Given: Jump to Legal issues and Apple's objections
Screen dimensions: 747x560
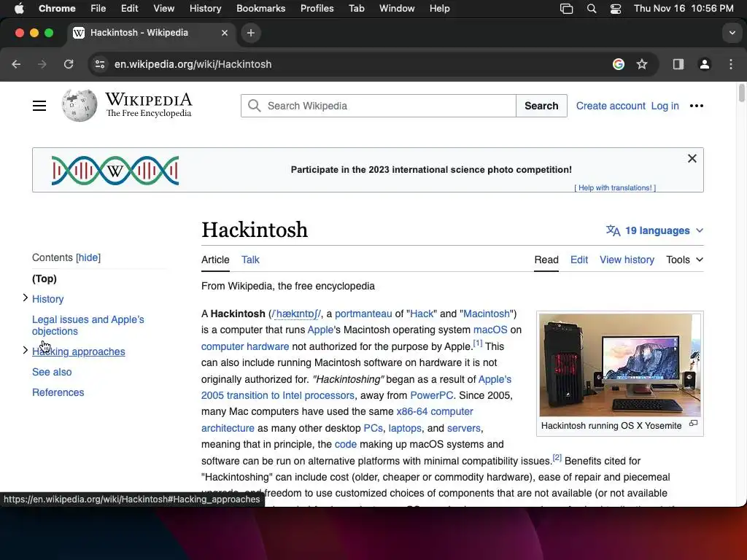Looking at the screenshot, I should point(88,325).
